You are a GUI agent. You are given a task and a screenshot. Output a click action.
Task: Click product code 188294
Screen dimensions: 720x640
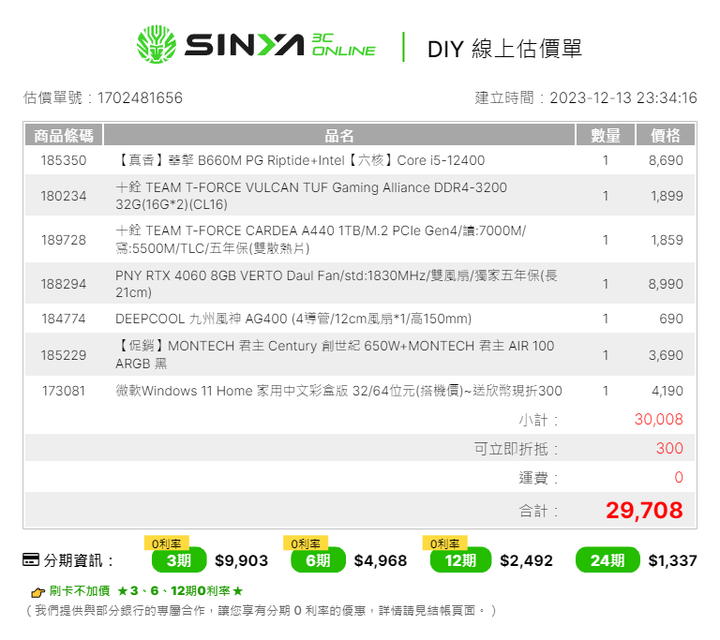click(x=64, y=284)
